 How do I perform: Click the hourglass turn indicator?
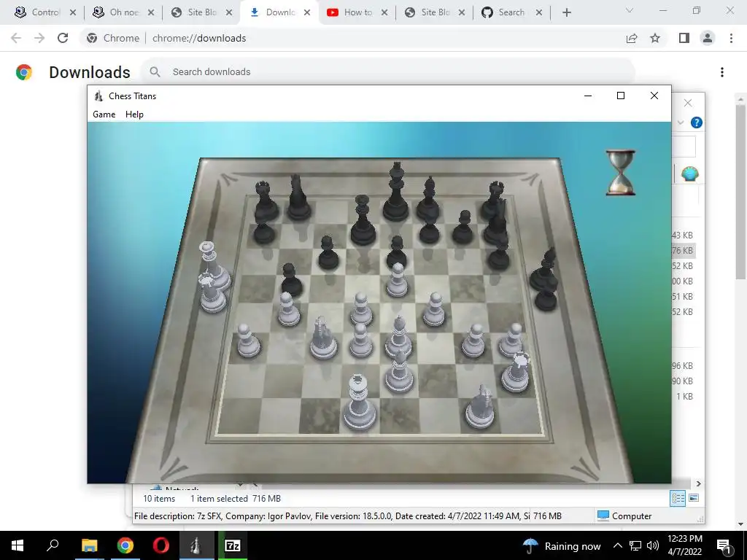(x=620, y=172)
